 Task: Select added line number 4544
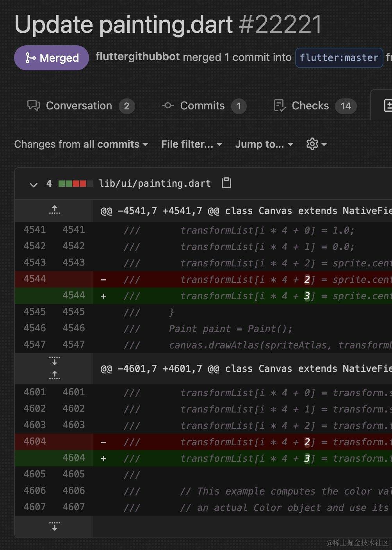click(74, 295)
